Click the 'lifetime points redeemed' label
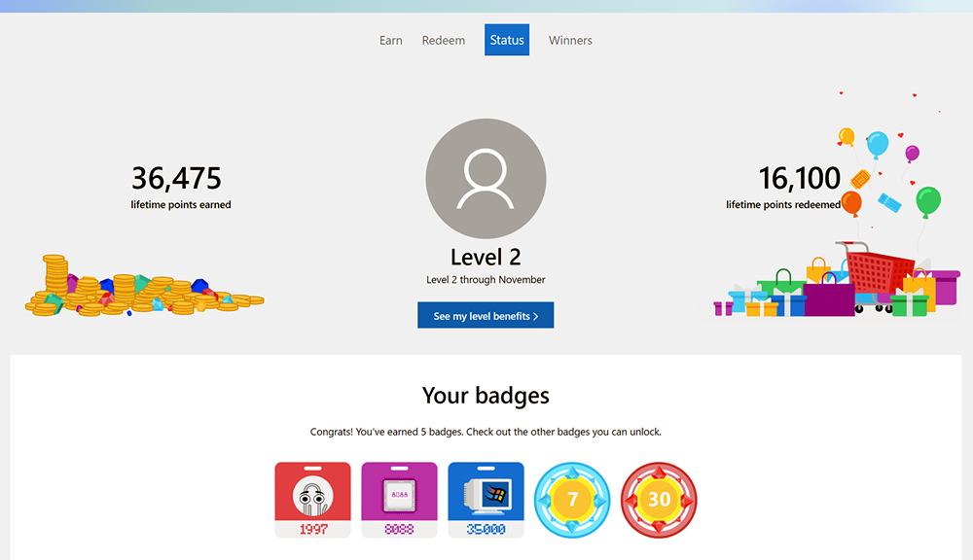Screen dimensions: 973x560 (x=783, y=204)
